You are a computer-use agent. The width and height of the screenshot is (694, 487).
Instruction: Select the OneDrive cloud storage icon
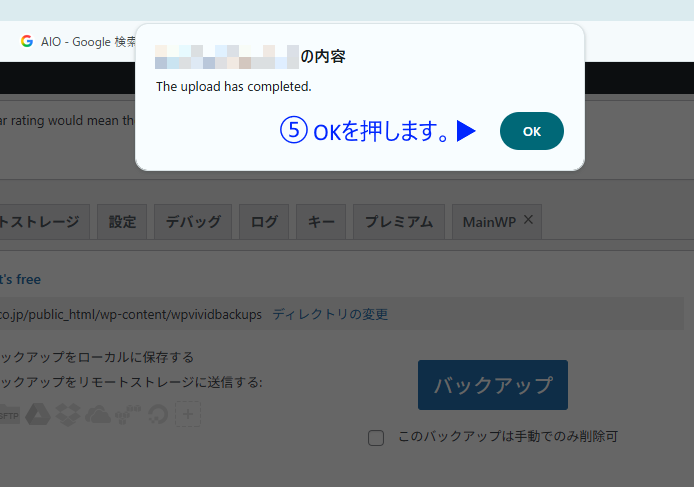click(98, 414)
